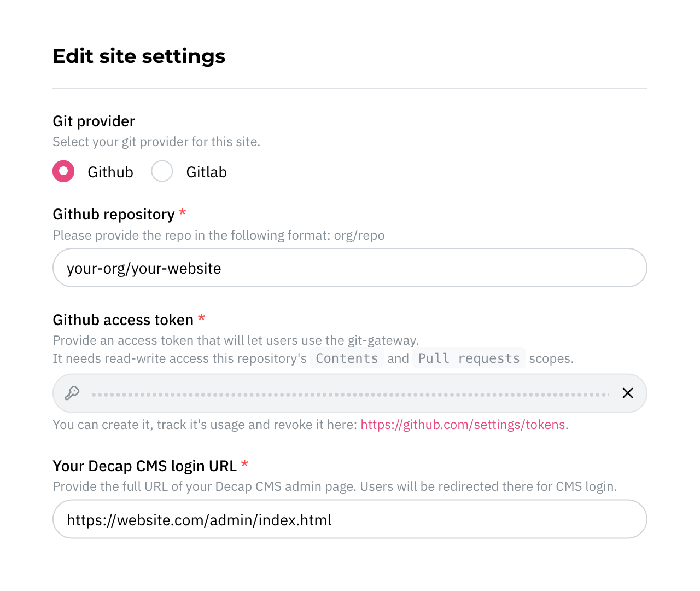Click inside the masked access token field
The width and height of the screenshot is (700, 591).
click(x=350, y=393)
